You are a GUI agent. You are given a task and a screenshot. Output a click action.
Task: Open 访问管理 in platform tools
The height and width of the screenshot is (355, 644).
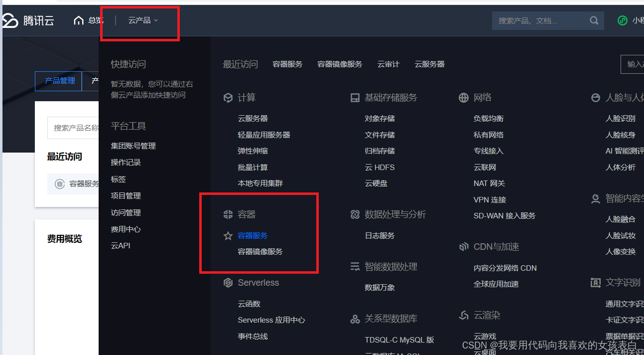click(126, 212)
